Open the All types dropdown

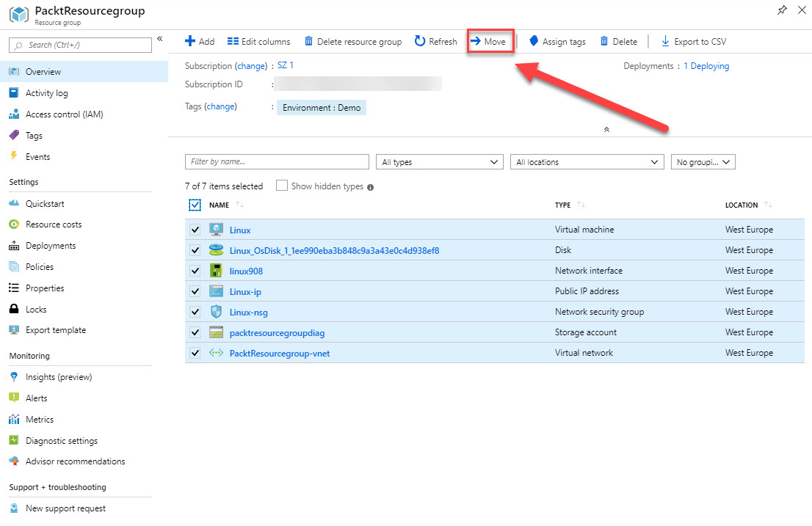click(440, 162)
